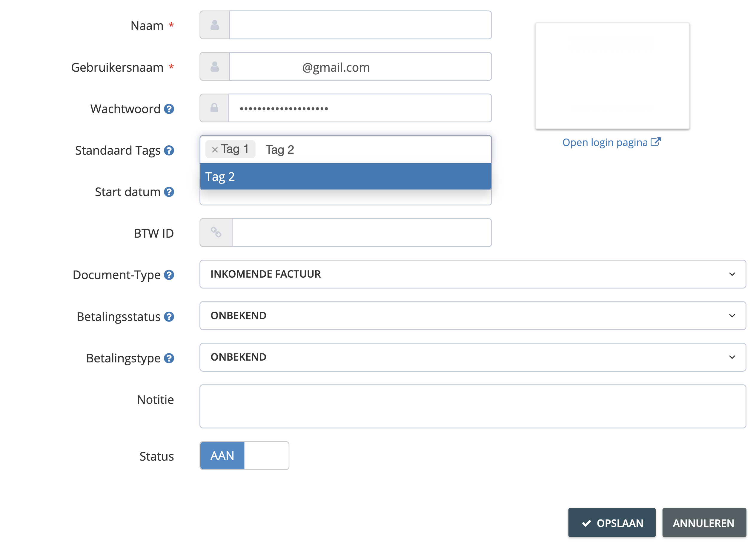Image resolution: width=756 pixels, height=543 pixels.
Task: Toggle the Status switch showing AAN
Action: [x=244, y=456]
